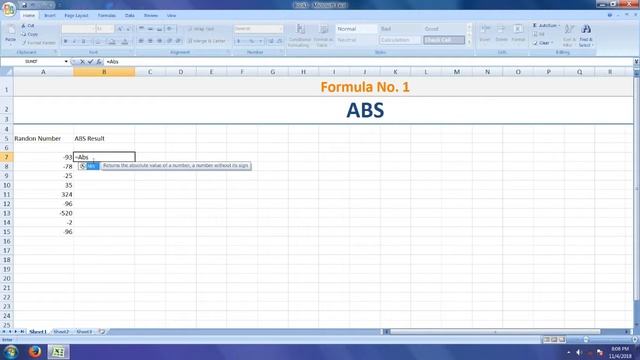The width and height of the screenshot is (640, 360).
Task: Select Middle Align icon
Action: [x=150, y=29]
